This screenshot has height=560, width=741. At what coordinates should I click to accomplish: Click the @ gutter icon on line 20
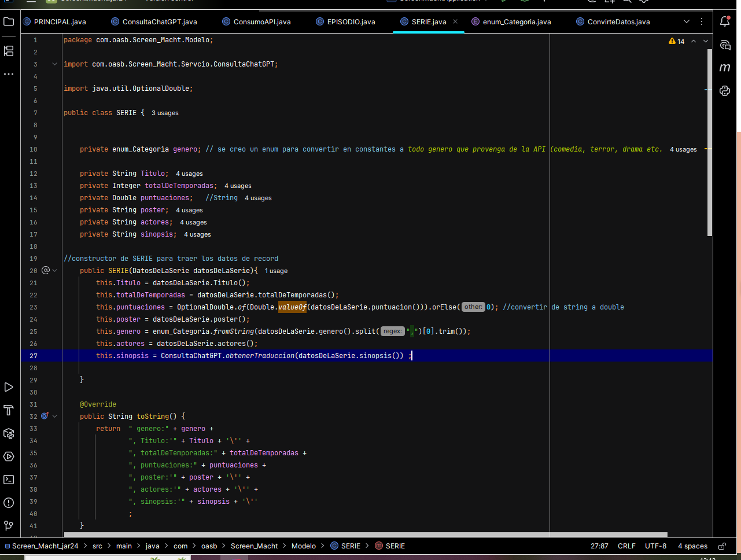pos(46,270)
